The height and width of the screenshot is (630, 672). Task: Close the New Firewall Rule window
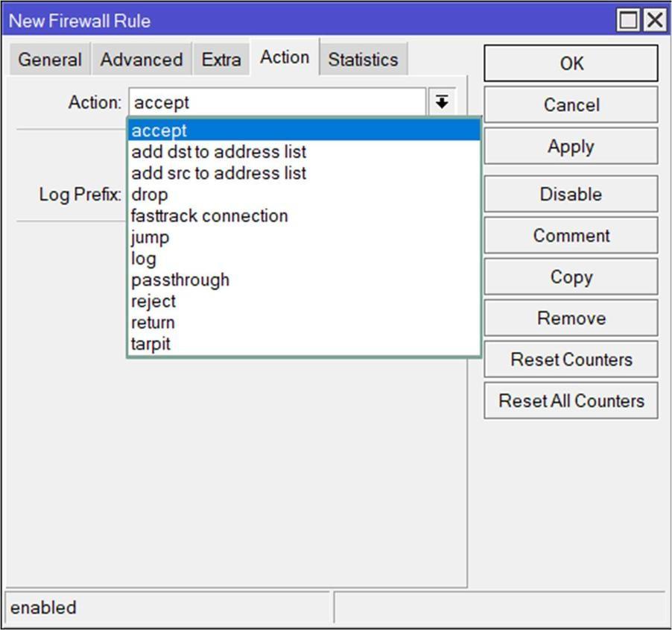tap(655, 20)
